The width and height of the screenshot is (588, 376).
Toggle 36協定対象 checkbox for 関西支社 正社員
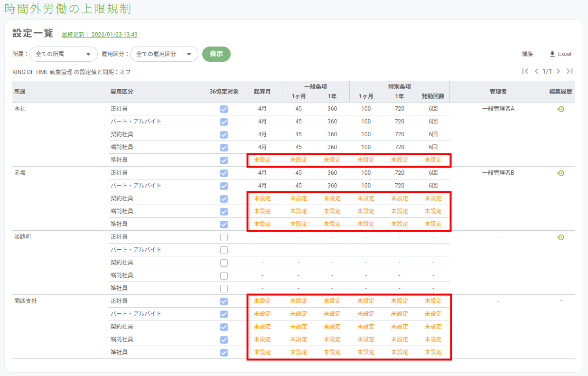224,301
